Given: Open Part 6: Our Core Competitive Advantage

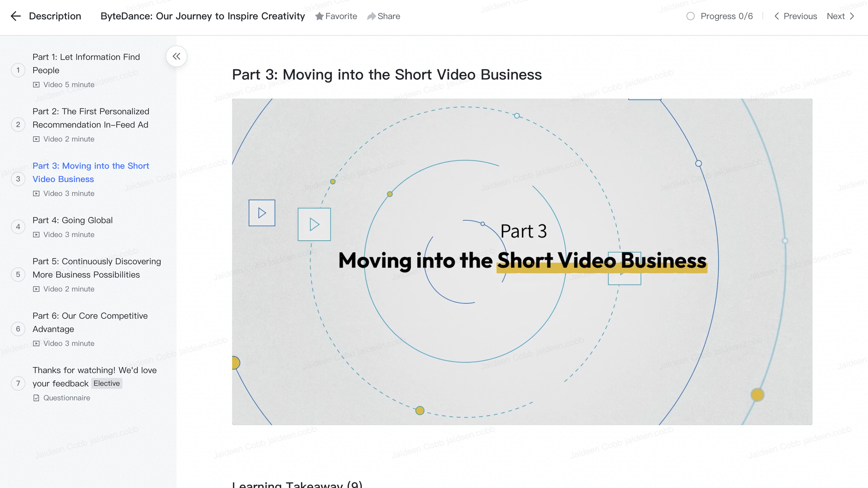Looking at the screenshot, I should point(90,322).
